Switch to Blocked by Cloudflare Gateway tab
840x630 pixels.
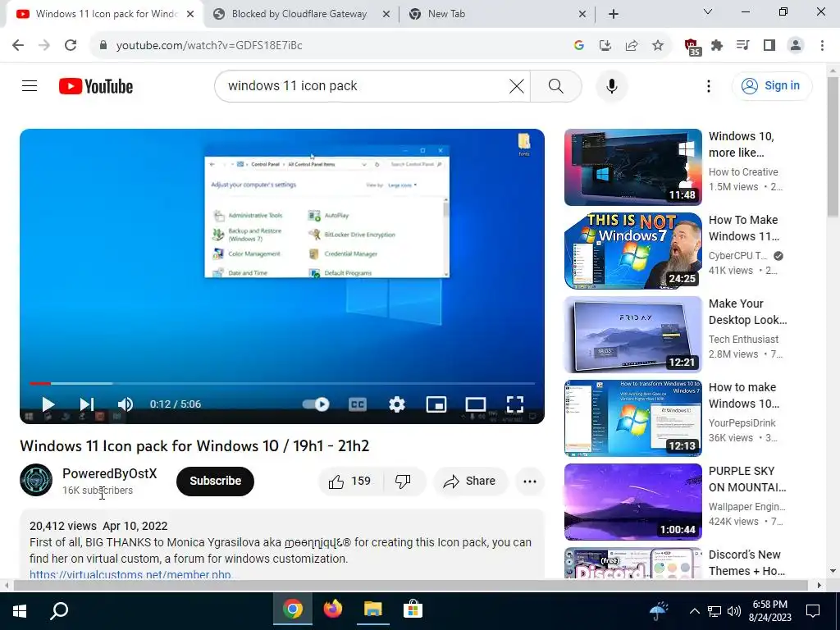click(299, 14)
